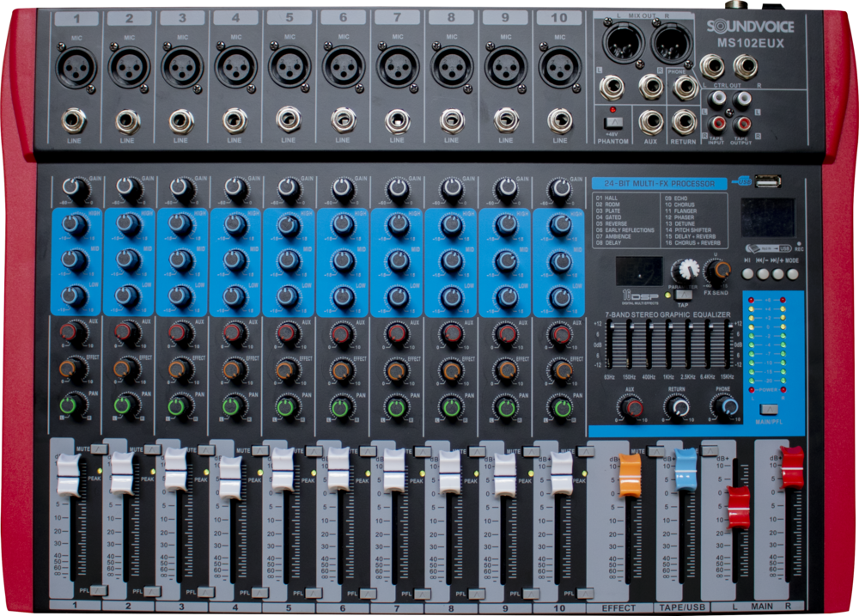This screenshot has height=616, width=859.
Task: Click the DSP effect number display
Action: point(639,271)
